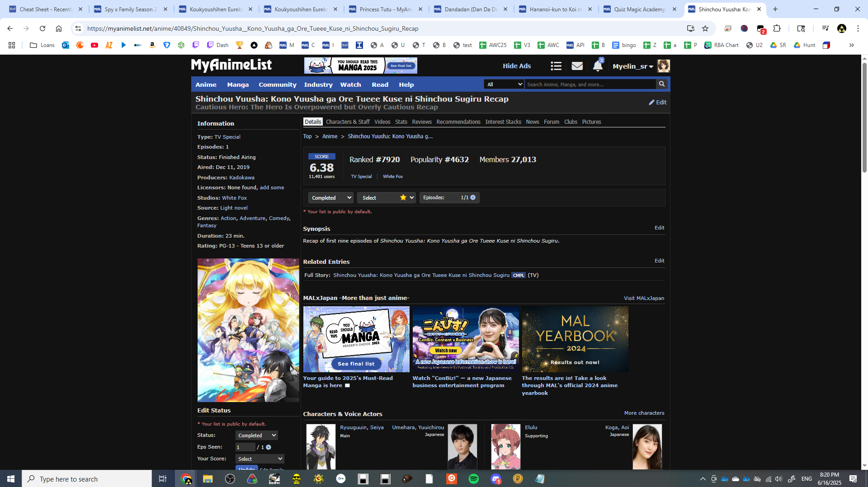Click the Synopsis Edit link

click(x=660, y=228)
